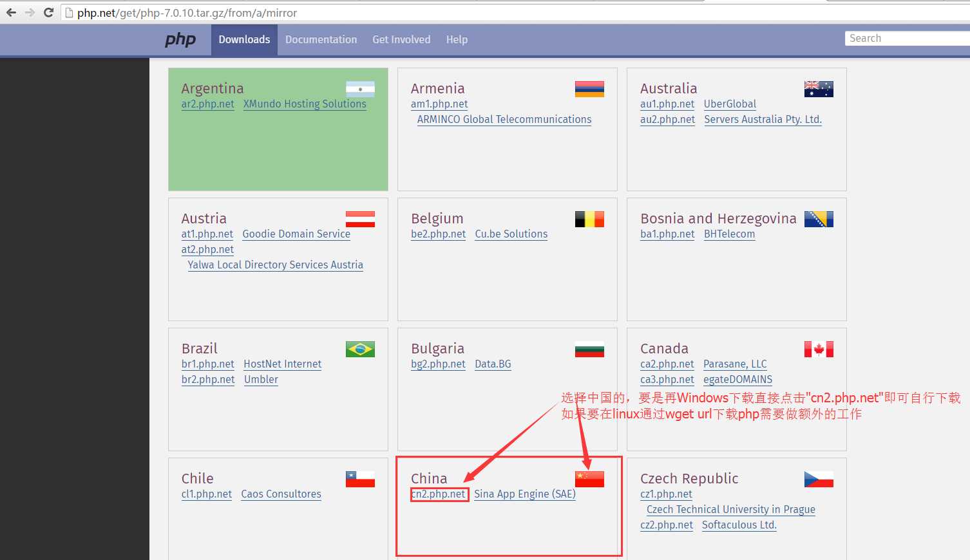The height and width of the screenshot is (560, 970).
Task: Select the cz2.php.net mirror
Action: (667, 525)
